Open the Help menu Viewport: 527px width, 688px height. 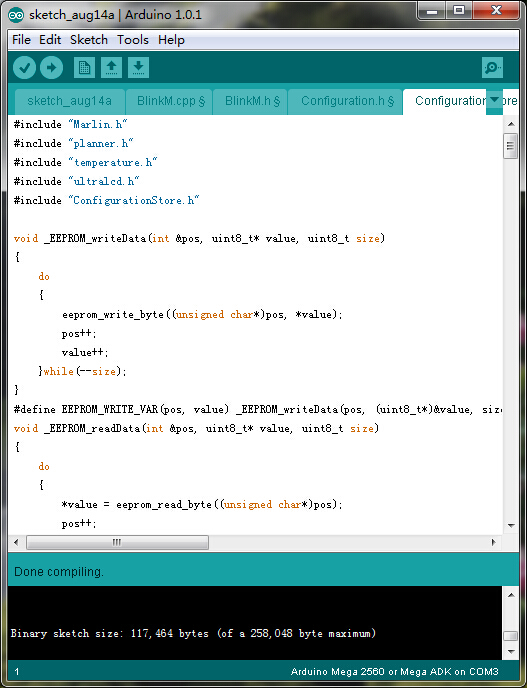(x=171, y=40)
